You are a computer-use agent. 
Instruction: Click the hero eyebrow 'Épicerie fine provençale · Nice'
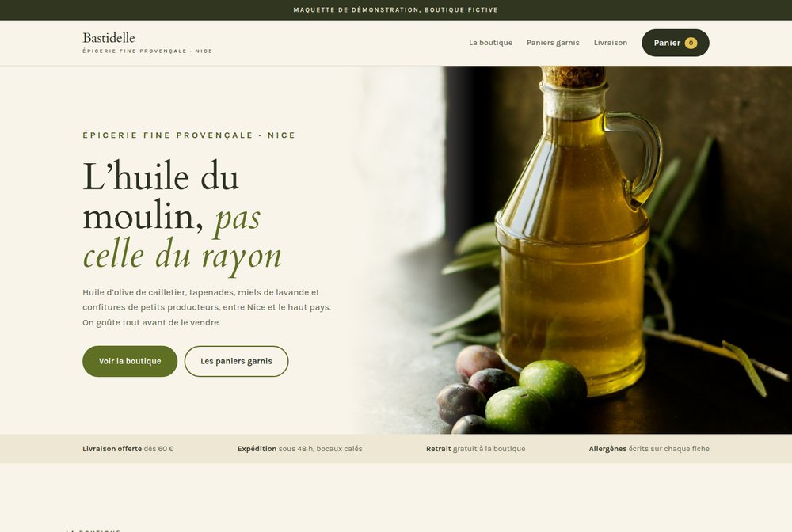(189, 135)
